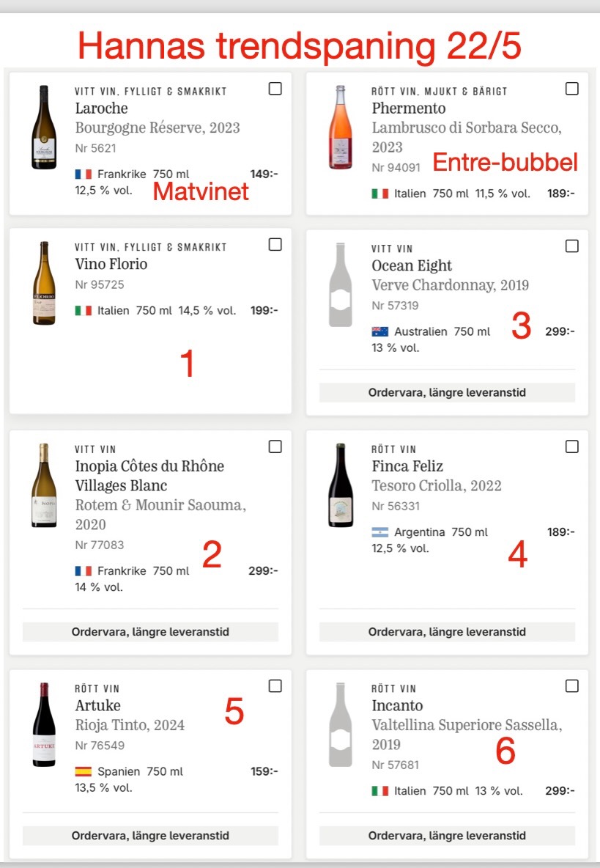
Task: Click the pink Phermento Lambrusco bottle image
Action: [x=340, y=128]
